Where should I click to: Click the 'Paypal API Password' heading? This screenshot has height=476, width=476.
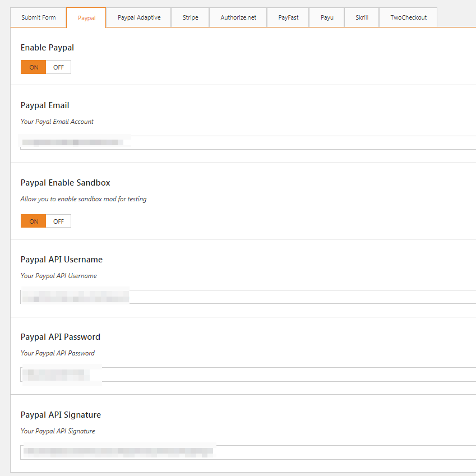pos(61,337)
